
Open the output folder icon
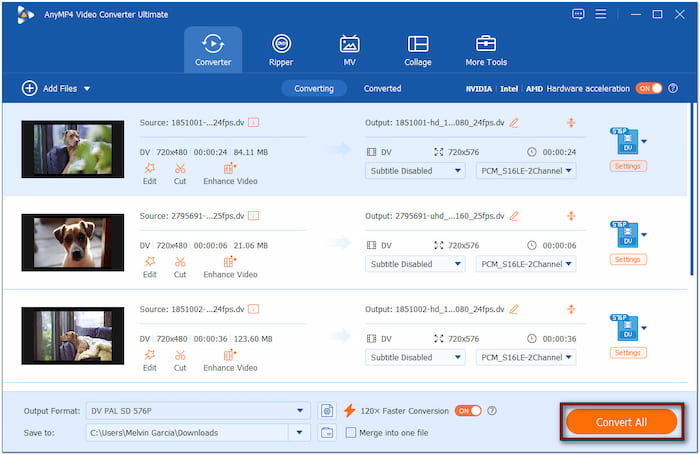coord(327,433)
